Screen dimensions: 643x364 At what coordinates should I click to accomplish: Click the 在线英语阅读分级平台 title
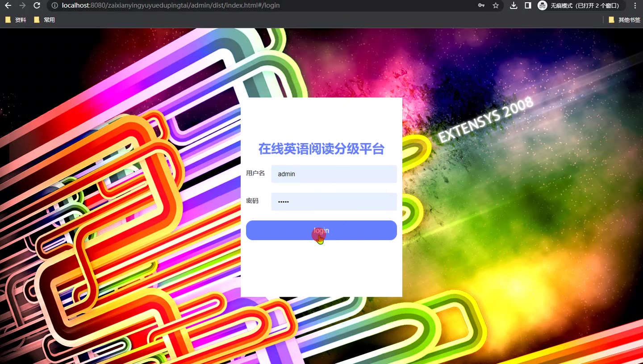click(x=321, y=149)
